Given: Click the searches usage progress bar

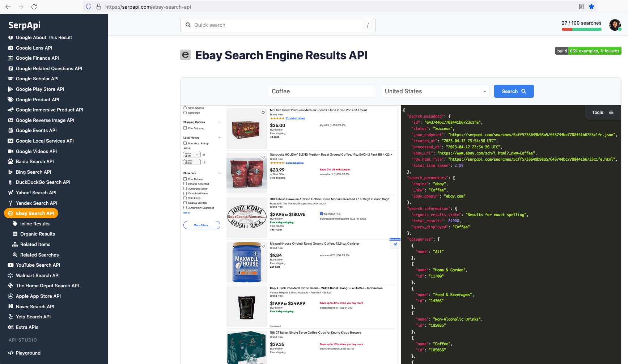Looking at the screenshot, I should [581, 29].
